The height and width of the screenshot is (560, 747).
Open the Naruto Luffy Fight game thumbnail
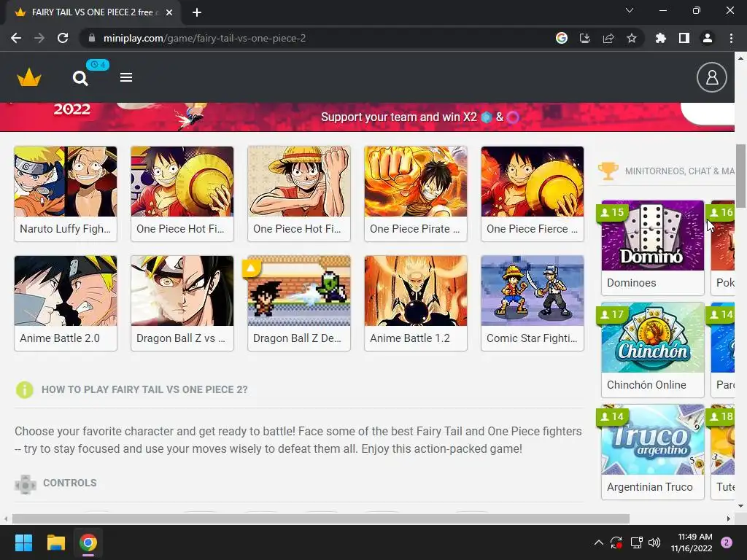66,182
